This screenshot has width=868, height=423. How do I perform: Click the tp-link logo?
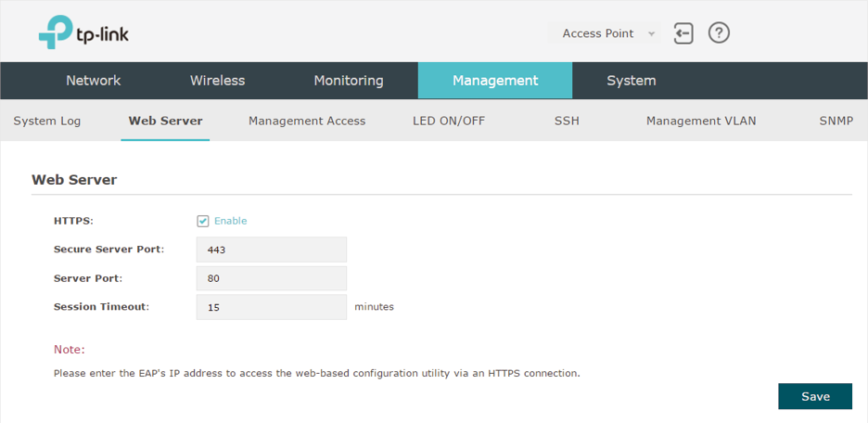[x=83, y=32]
